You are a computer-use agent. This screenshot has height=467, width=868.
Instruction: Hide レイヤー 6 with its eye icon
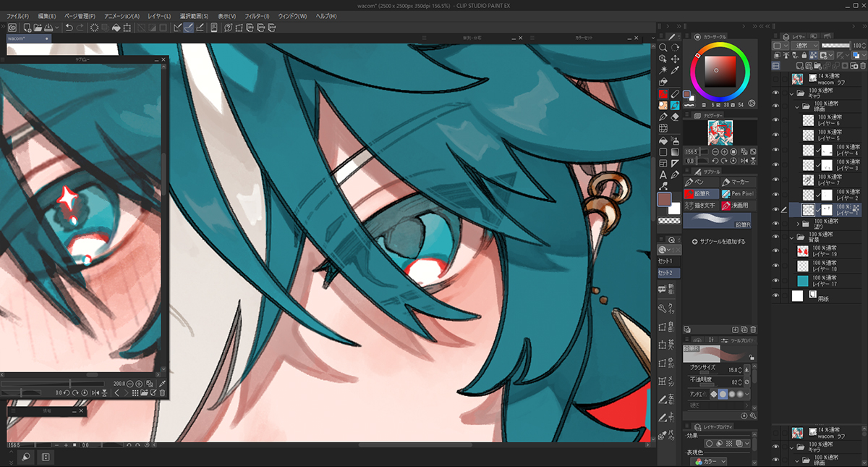tap(775, 121)
